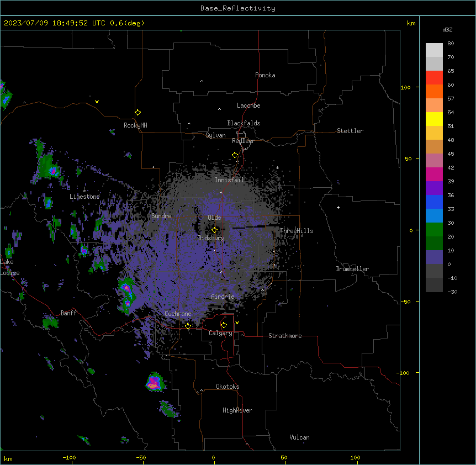Screen dimensions: 476x465
Task: Click the -30 value on the dBZ legend
Action: 452,292
